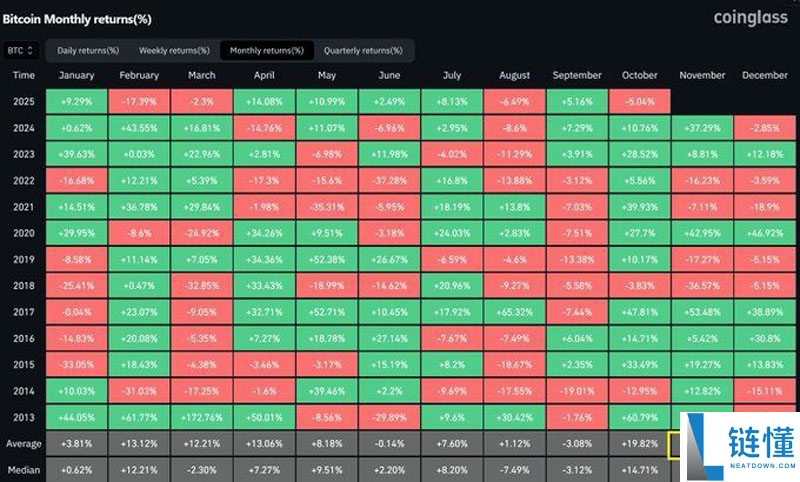Click the 2019 row label
This screenshot has height=482, width=800.
(23, 260)
